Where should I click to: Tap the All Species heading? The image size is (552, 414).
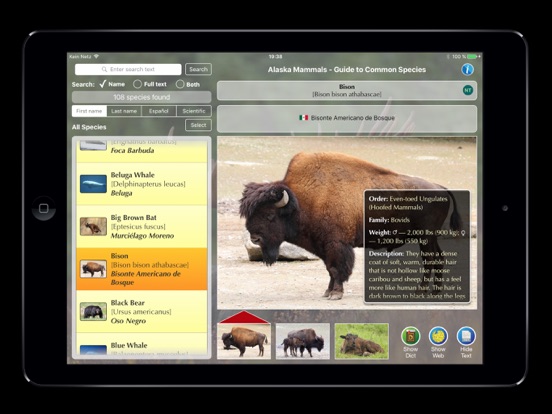89,127
